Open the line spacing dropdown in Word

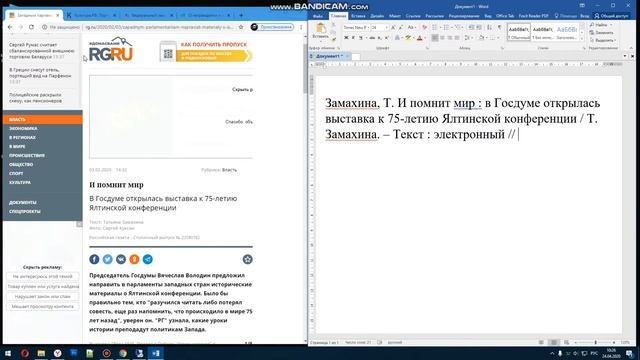point(468,38)
